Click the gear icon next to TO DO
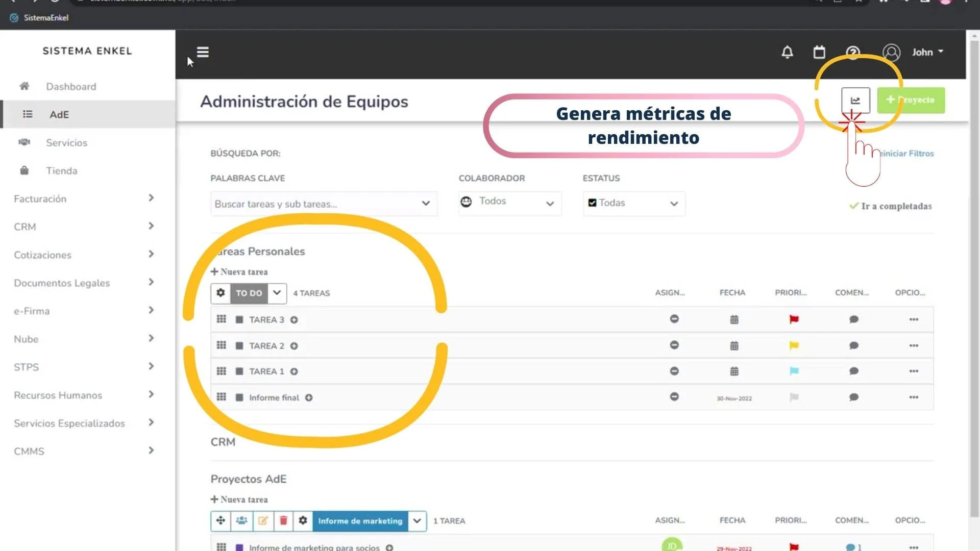 (x=221, y=293)
